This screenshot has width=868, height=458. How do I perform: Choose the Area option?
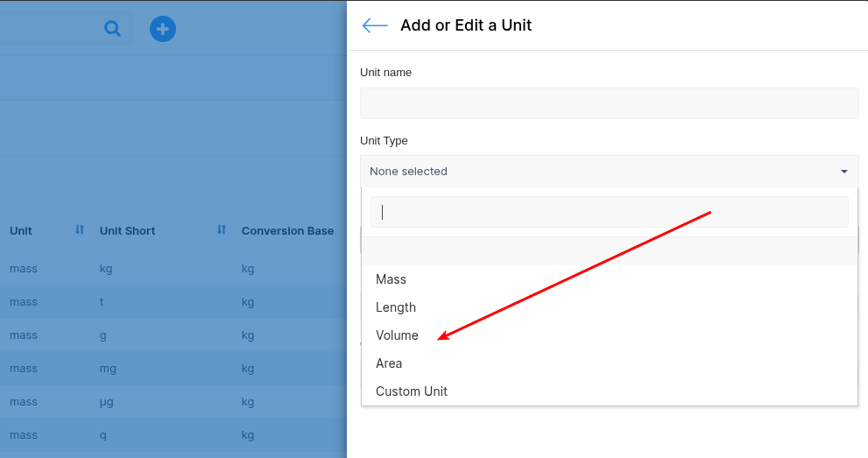(x=389, y=363)
